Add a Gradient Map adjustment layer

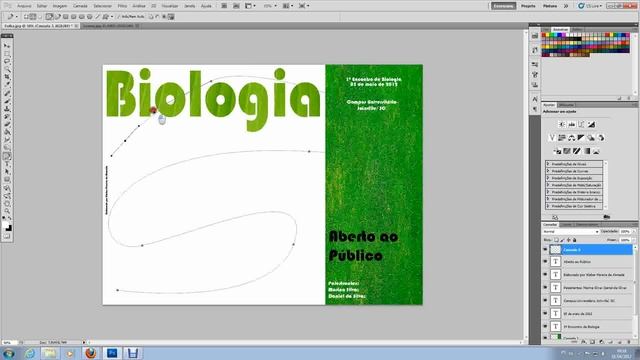coord(587,151)
